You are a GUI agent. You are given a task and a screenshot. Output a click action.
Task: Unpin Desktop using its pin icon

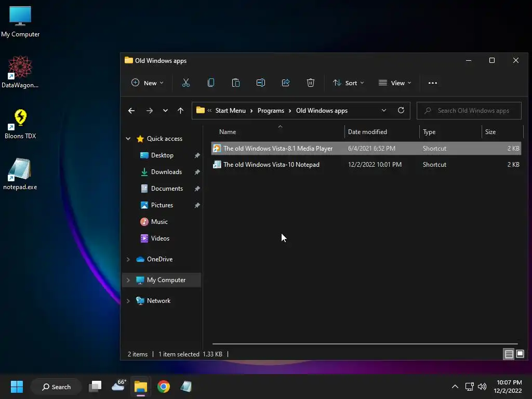click(197, 155)
